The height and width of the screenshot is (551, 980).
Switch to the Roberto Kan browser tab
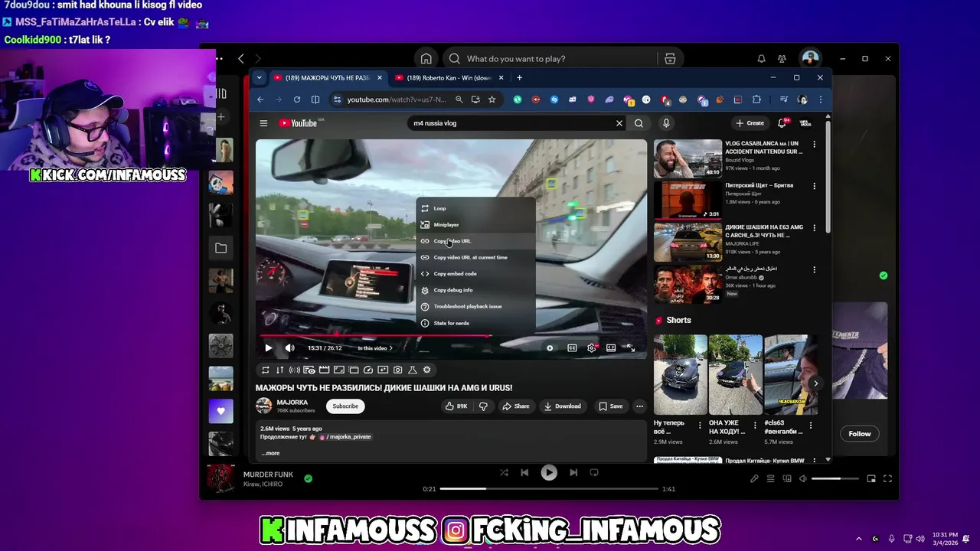pyautogui.click(x=449, y=77)
